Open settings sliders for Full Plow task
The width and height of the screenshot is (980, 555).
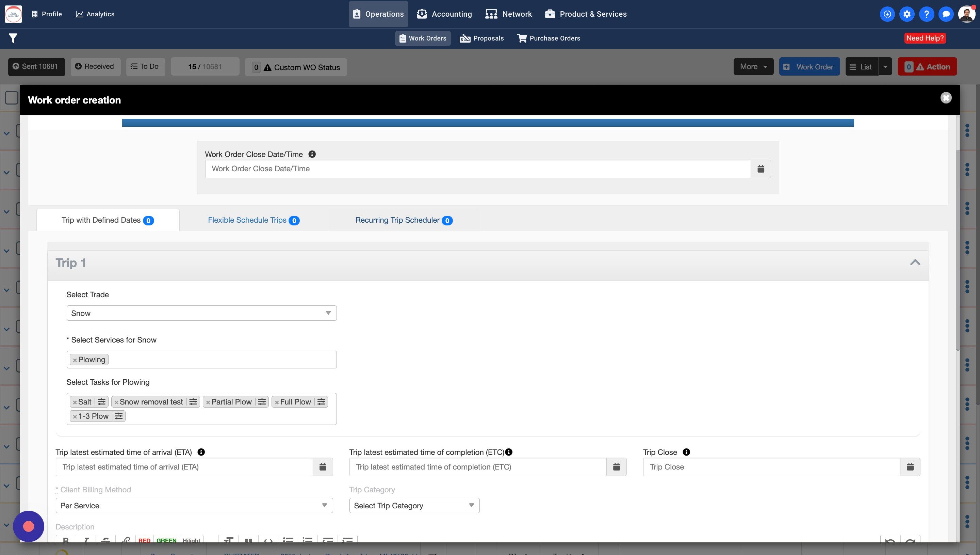point(321,402)
